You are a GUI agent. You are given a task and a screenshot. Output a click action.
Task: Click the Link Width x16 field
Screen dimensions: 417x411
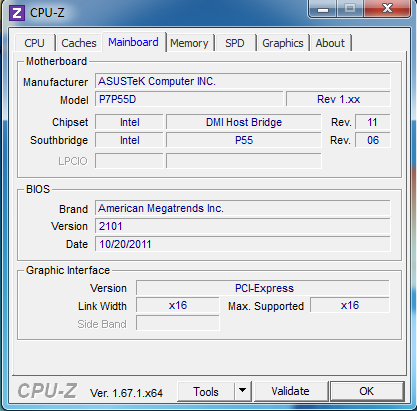click(x=178, y=306)
